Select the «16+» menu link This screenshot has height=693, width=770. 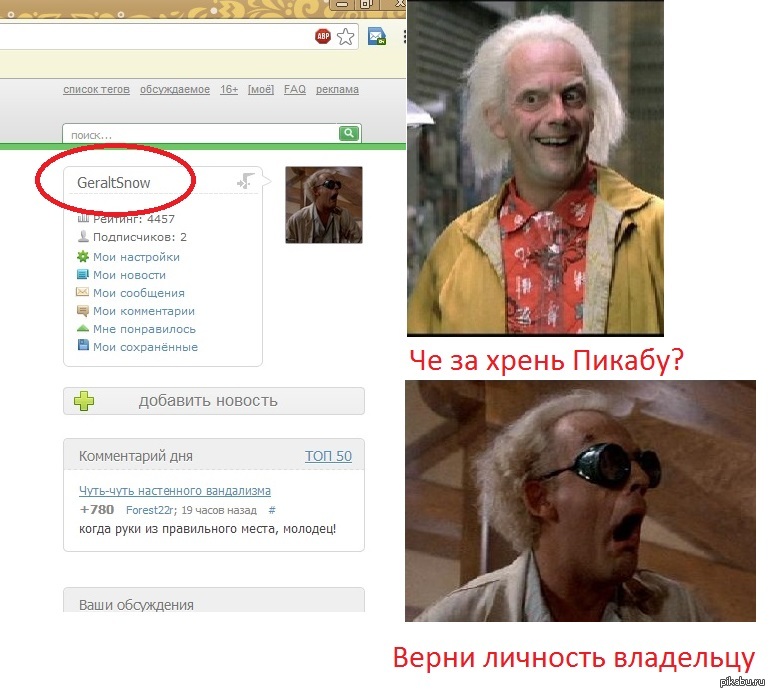229,89
